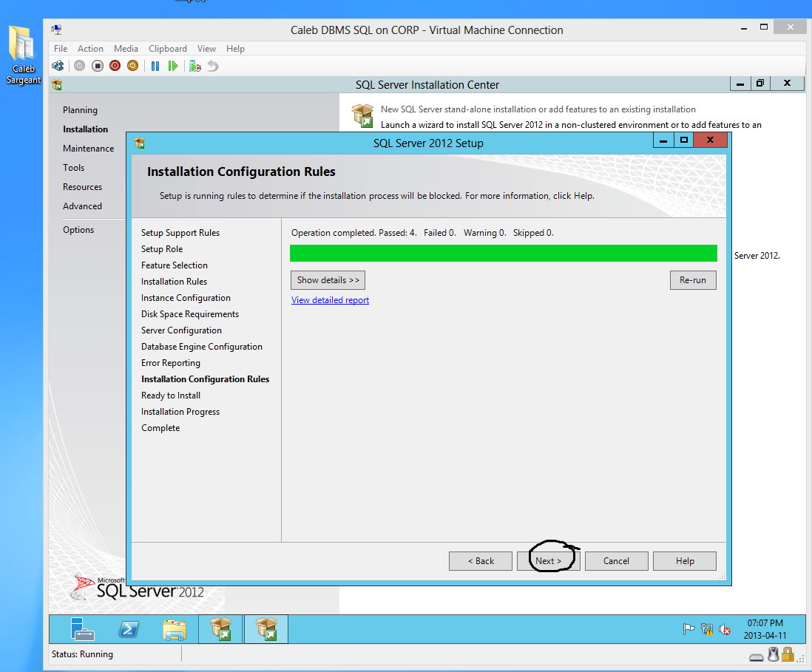The width and height of the screenshot is (812, 672).
Task: Take a VM snapshot via the checkpoint icon
Action: [194, 66]
